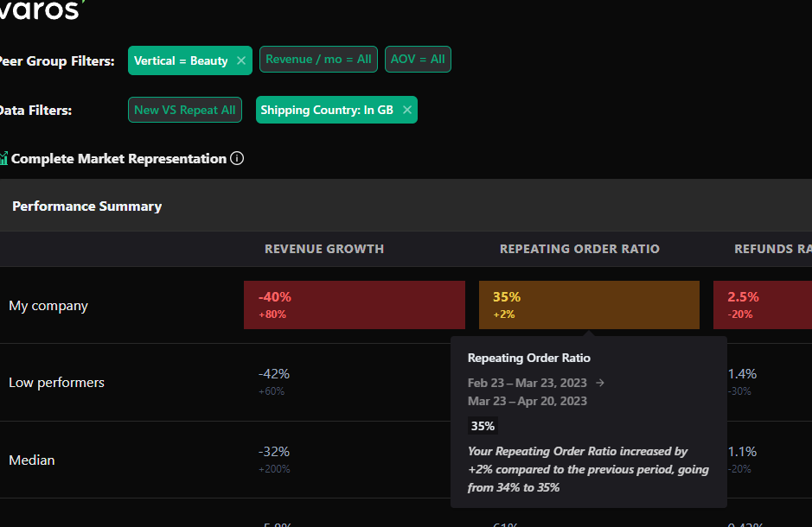This screenshot has width=812, height=527.
Task: Click the Median row's -32% value
Action: tap(274, 452)
